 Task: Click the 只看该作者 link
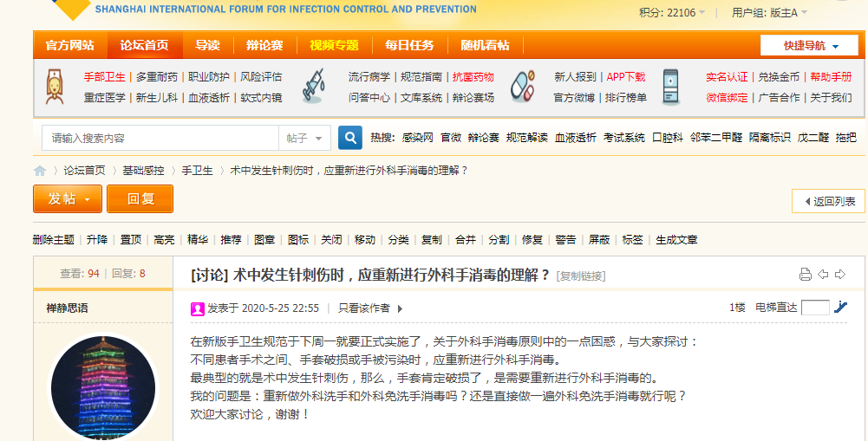(x=363, y=308)
